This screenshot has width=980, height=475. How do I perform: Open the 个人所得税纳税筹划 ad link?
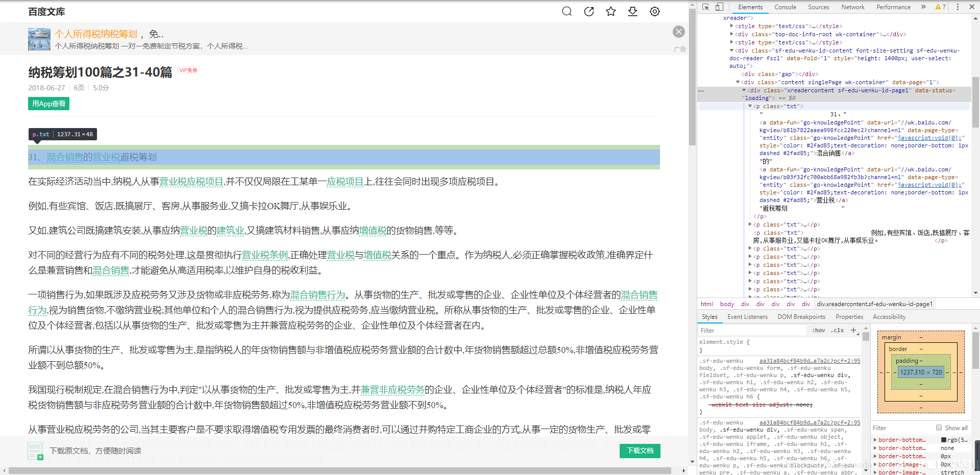click(96, 34)
